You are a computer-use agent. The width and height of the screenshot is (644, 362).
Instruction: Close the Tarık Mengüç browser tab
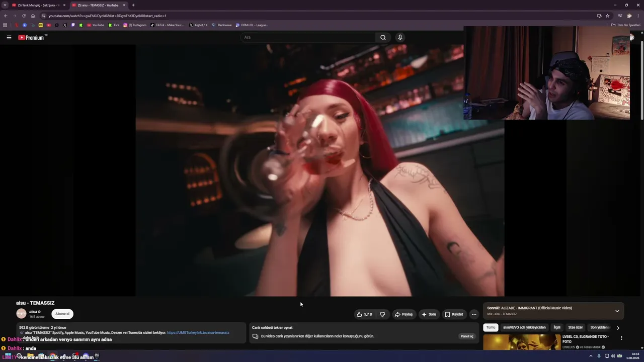64,5
